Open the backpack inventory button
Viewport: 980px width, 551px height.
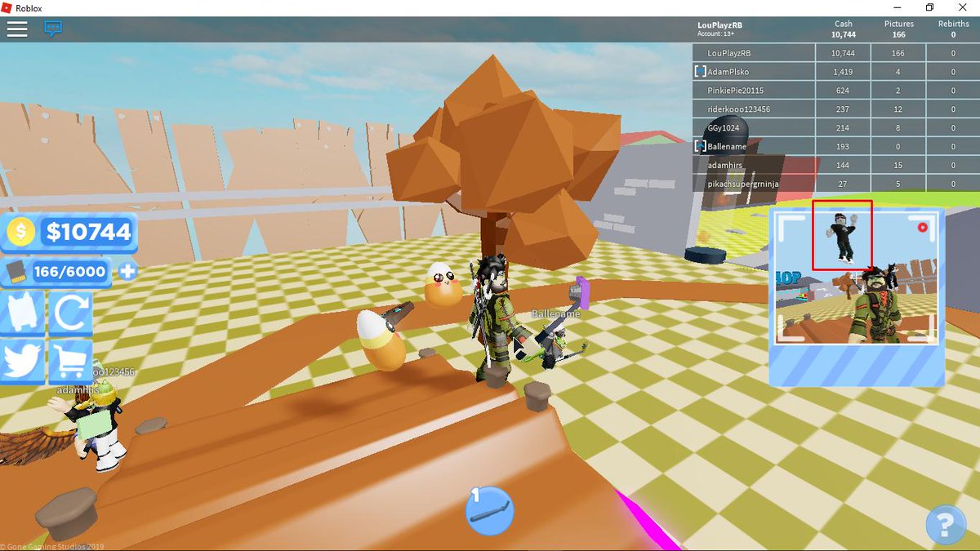pyautogui.click(x=21, y=313)
